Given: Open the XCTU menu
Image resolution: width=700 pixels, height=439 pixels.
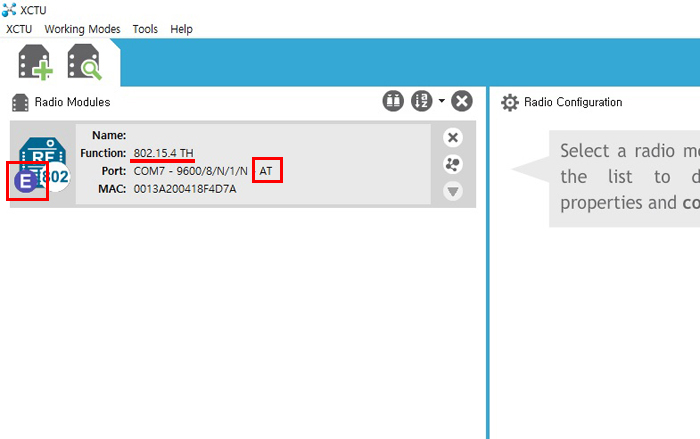Looking at the screenshot, I should tap(19, 29).
